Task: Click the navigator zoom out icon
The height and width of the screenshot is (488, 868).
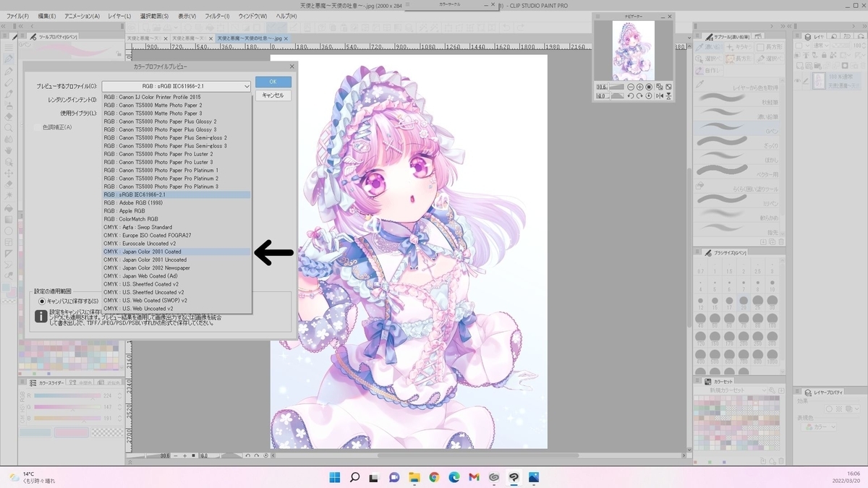Action: pyautogui.click(x=631, y=87)
